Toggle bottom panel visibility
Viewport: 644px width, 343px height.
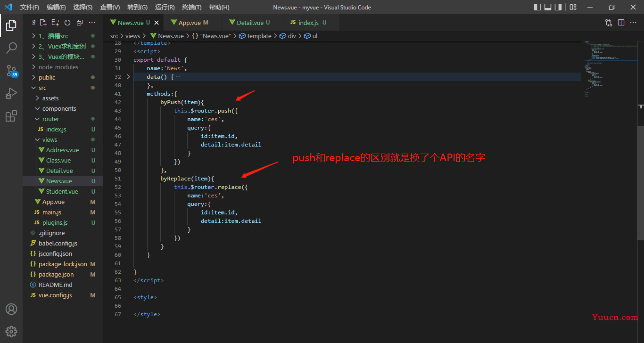click(548, 7)
